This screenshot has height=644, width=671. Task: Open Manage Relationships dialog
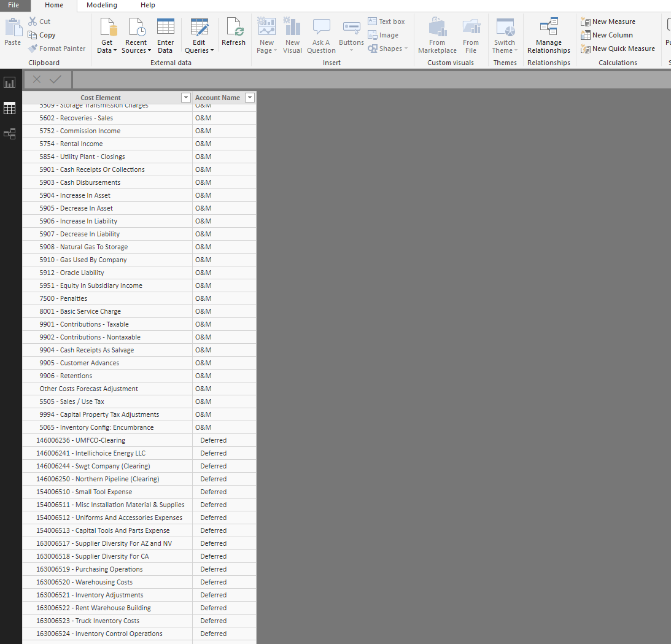click(549, 36)
